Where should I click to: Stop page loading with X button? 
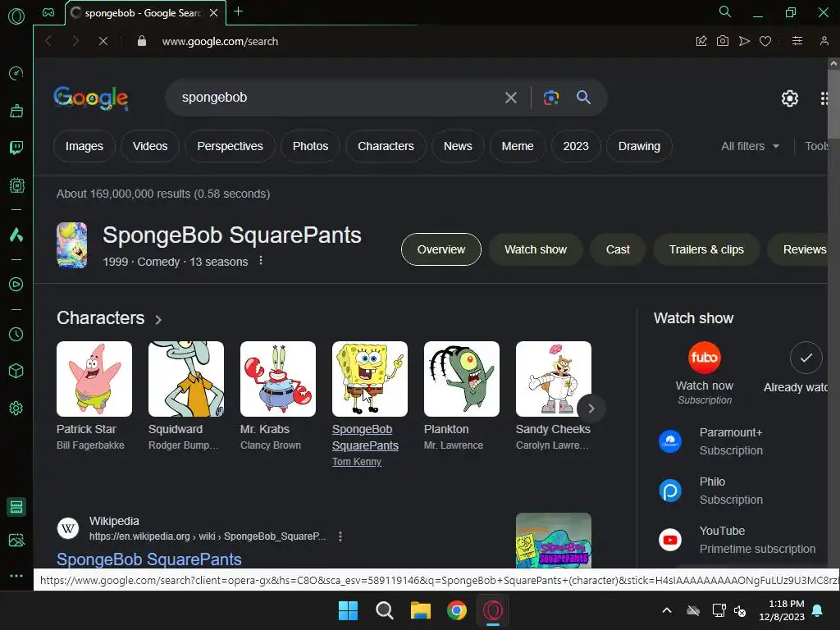tap(103, 41)
